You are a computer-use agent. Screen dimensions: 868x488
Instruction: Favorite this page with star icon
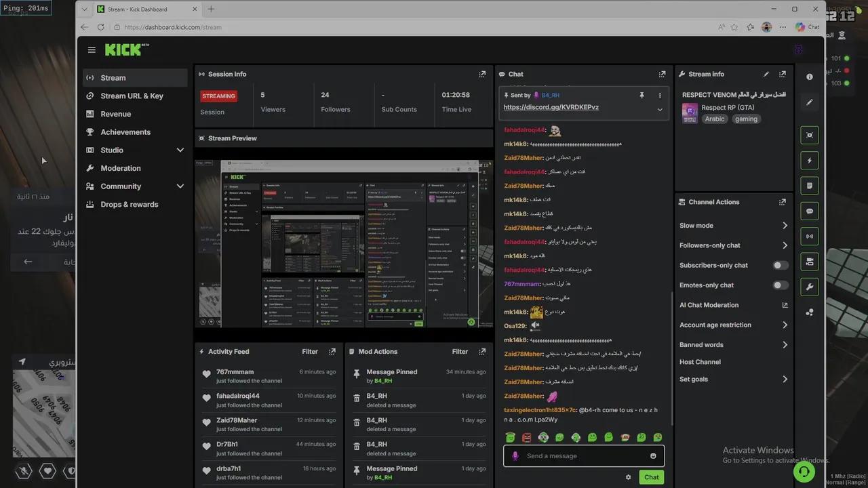734,27
